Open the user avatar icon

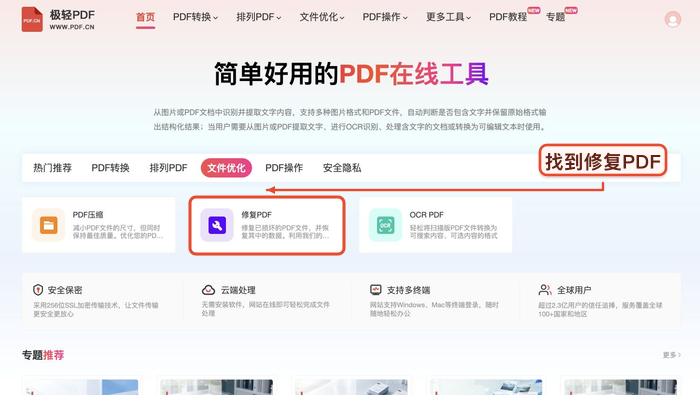tap(672, 19)
